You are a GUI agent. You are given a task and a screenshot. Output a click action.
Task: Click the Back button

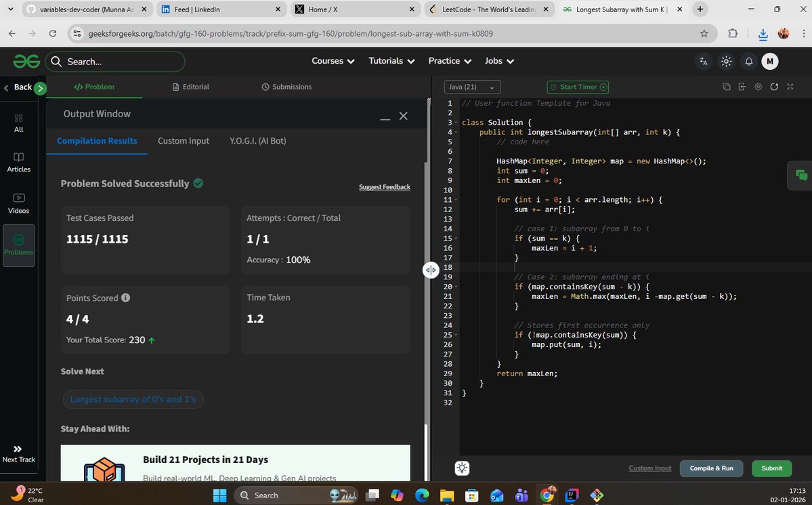click(x=18, y=87)
